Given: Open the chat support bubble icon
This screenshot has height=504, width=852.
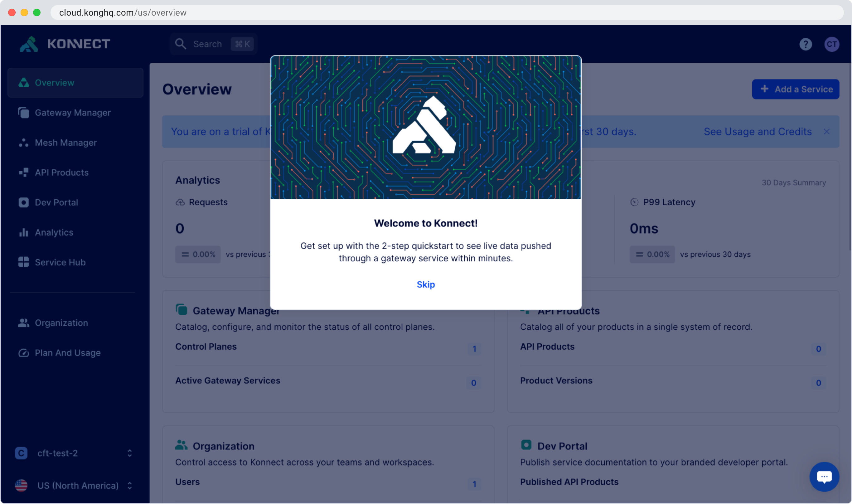Looking at the screenshot, I should pos(824,477).
